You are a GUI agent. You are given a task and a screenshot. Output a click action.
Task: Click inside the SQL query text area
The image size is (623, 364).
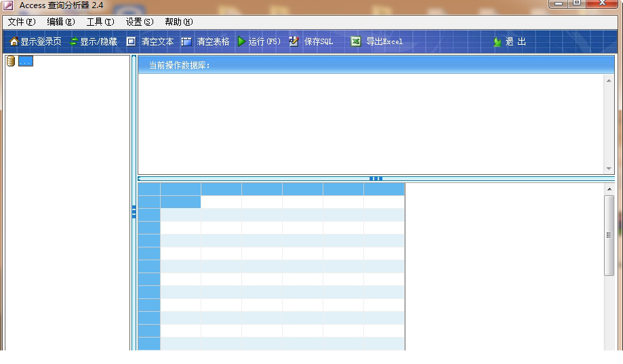coord(369,122)
